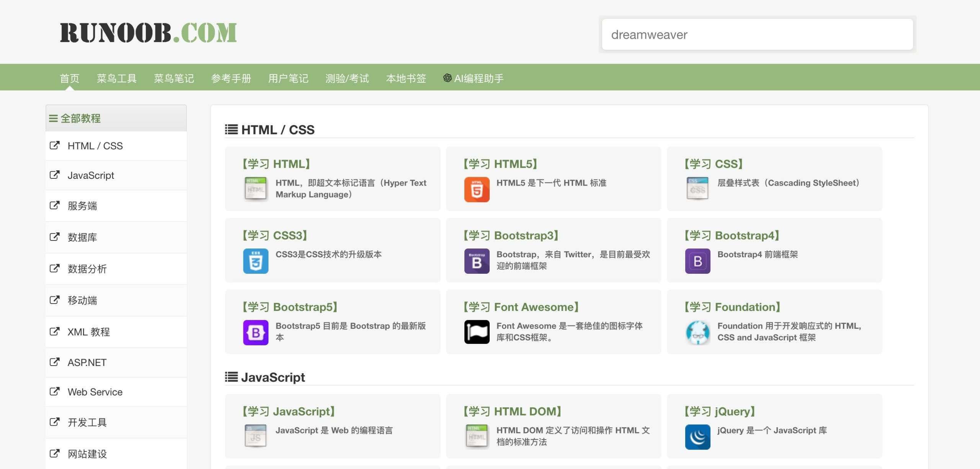Click the external link icon beside HTML / CSS
980x469 pixels.
55,145
